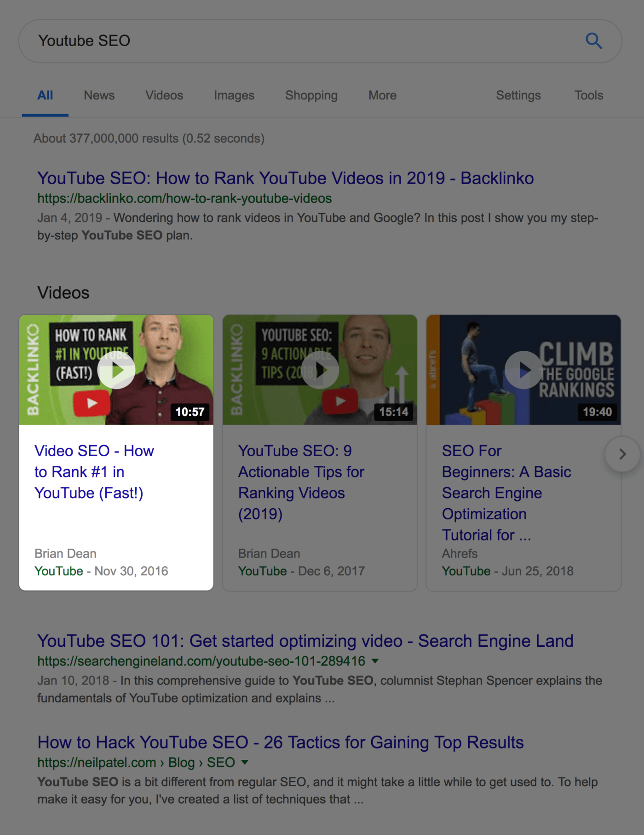
Task: Expand the More menu
Action: (382, 95)
